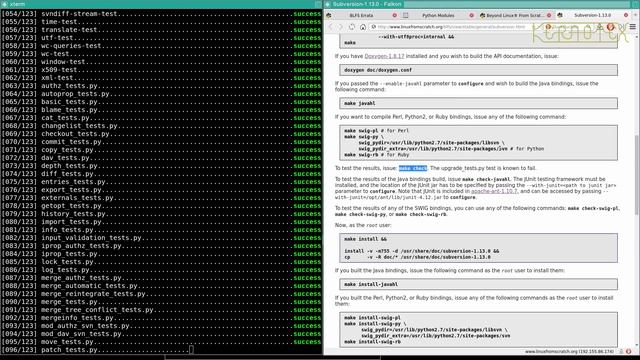Go forward in Falkon browser
Screen dimensions: 640x360
(x=341, y=27)
